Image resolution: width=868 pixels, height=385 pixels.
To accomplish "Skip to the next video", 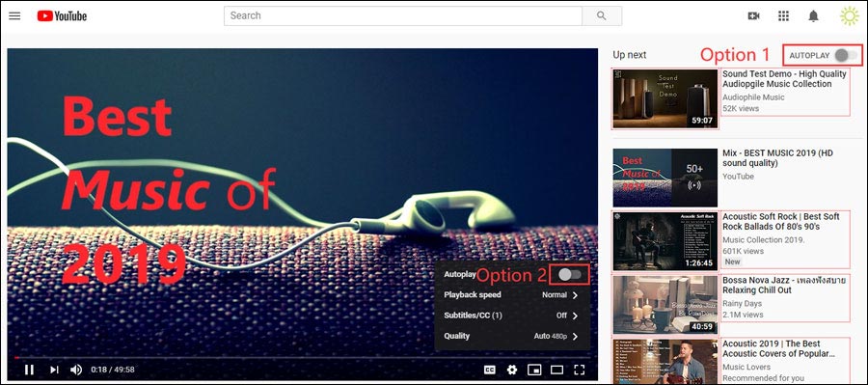I will point(54,370).
